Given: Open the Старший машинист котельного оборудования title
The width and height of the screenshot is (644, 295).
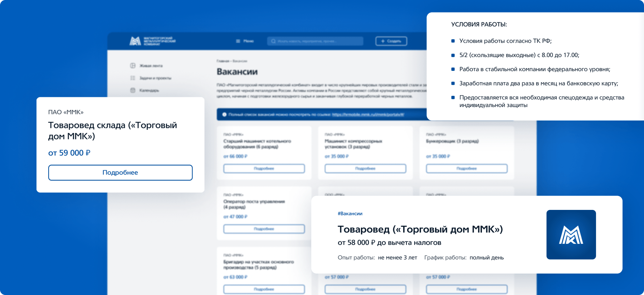Looking at the screenshot, I should [x=257, y=144].
